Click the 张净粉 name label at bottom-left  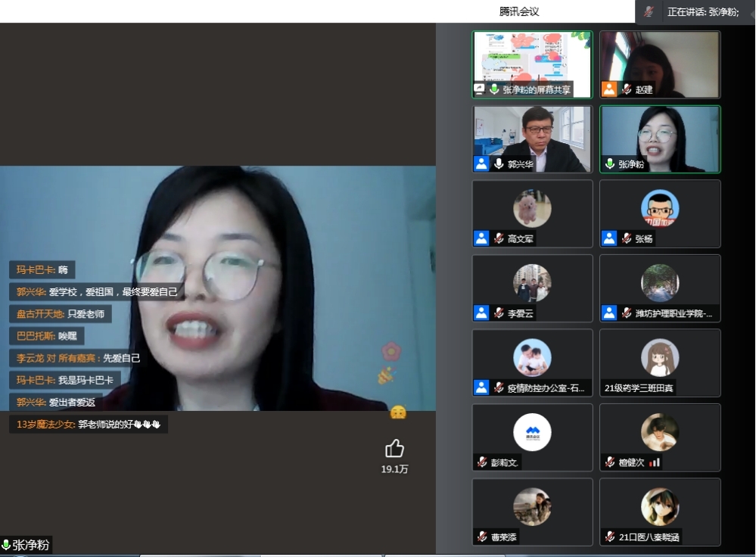click(31, 545)
